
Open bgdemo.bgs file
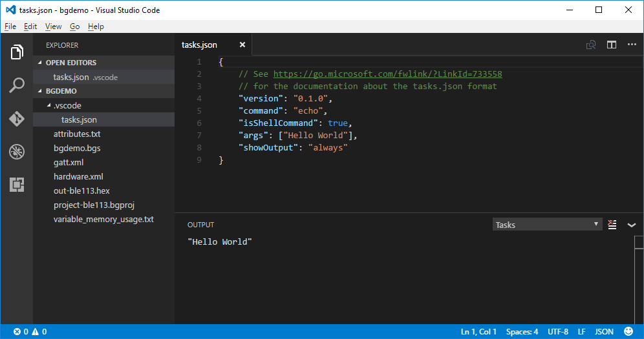point(104,148)
